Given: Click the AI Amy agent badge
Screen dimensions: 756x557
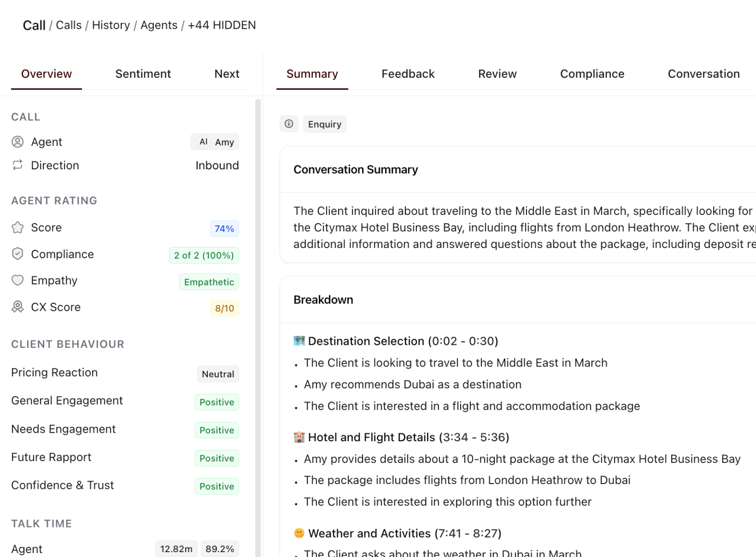Looking at the screenshot, I should click(215, 142).
